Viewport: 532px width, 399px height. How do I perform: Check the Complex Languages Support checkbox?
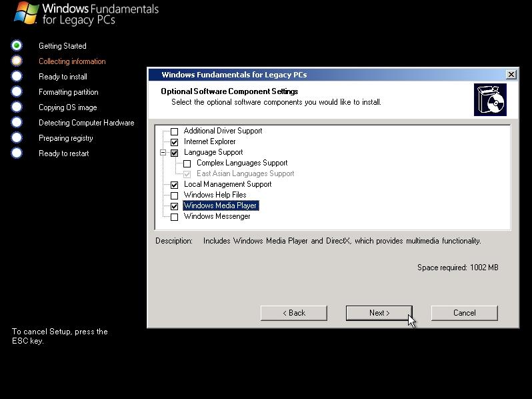(x=187, y=163)
